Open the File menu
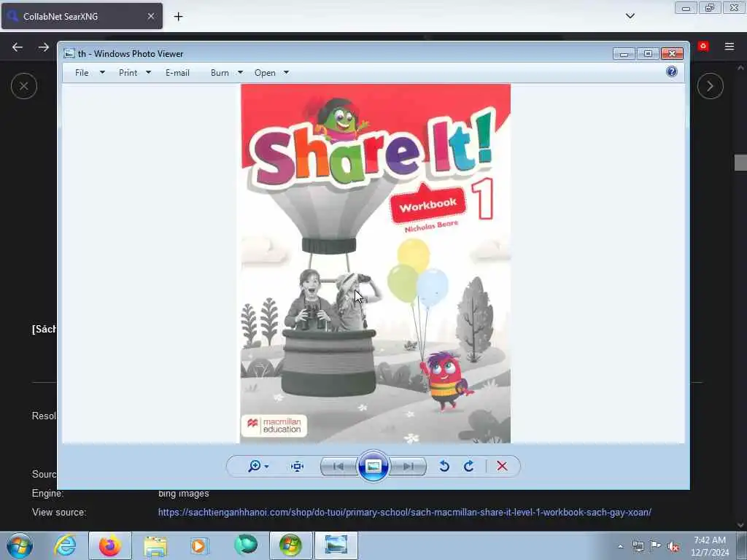The image size is (747, 560). pyautogui.click(x=82, y=73)
